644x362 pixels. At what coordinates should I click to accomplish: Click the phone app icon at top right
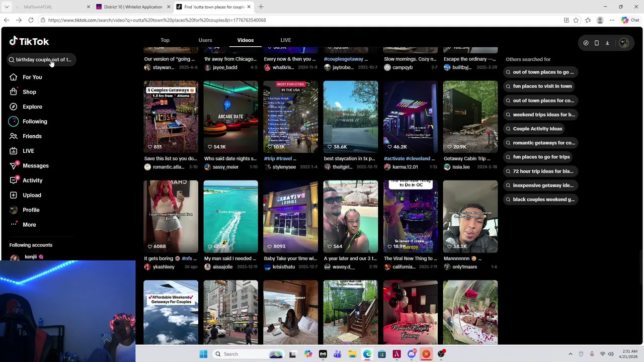[597, 43]
